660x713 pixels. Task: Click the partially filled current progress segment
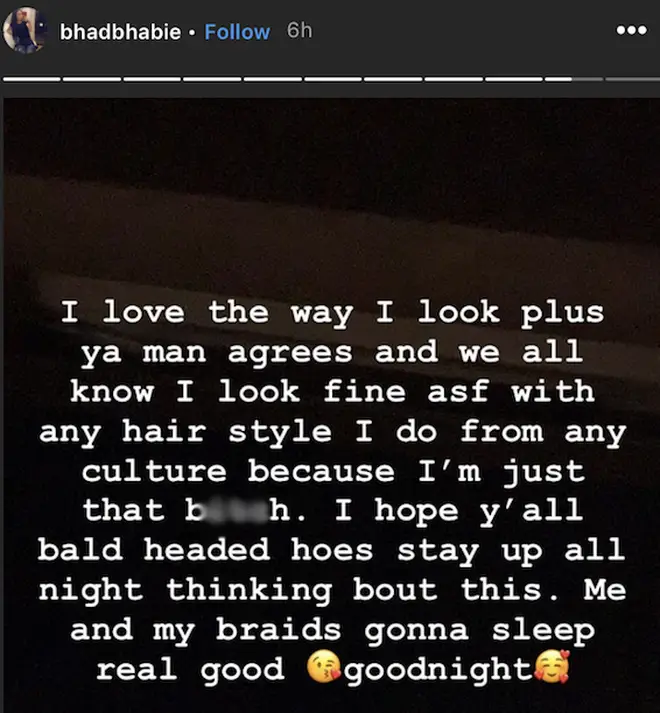pos(573,79)
